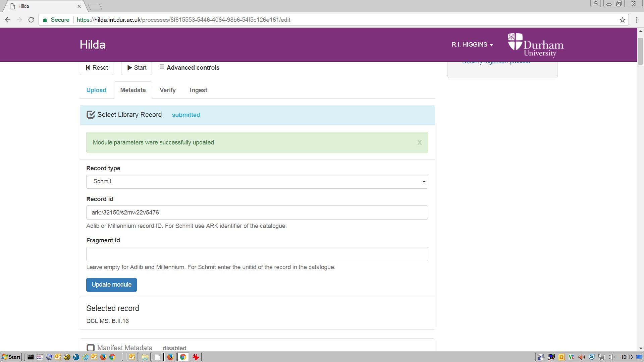Open the Ingest tab

pos(198,90)
